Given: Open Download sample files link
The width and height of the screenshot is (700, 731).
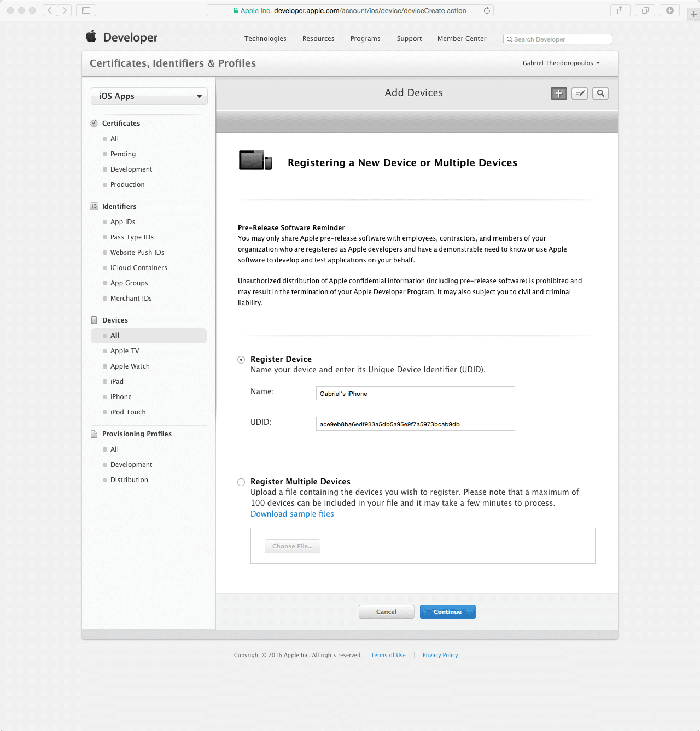Looking at the screenshot, I should click(292, 514).
